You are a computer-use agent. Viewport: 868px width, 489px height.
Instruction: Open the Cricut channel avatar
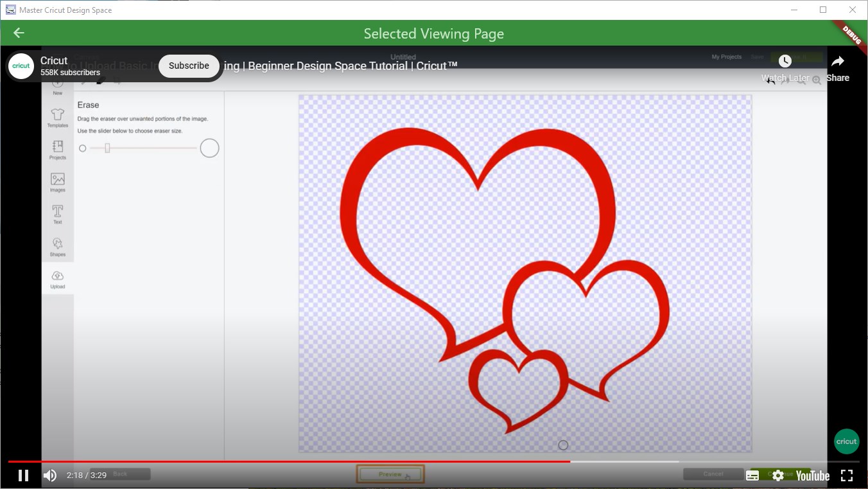point(21,66)
